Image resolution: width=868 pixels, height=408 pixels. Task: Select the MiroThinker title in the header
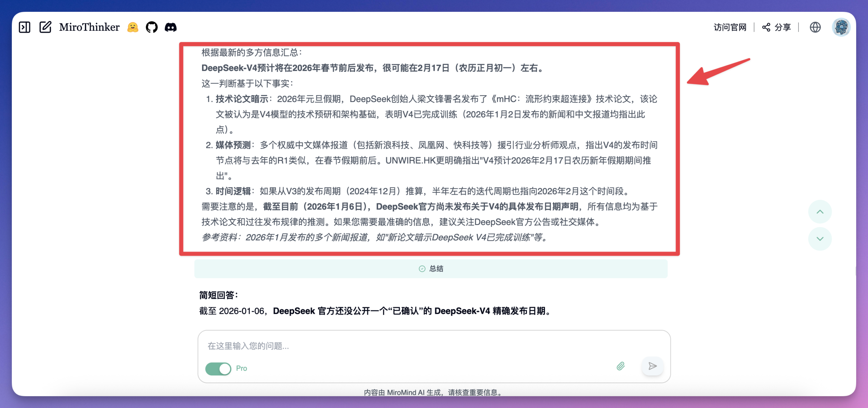click(89, 27)
